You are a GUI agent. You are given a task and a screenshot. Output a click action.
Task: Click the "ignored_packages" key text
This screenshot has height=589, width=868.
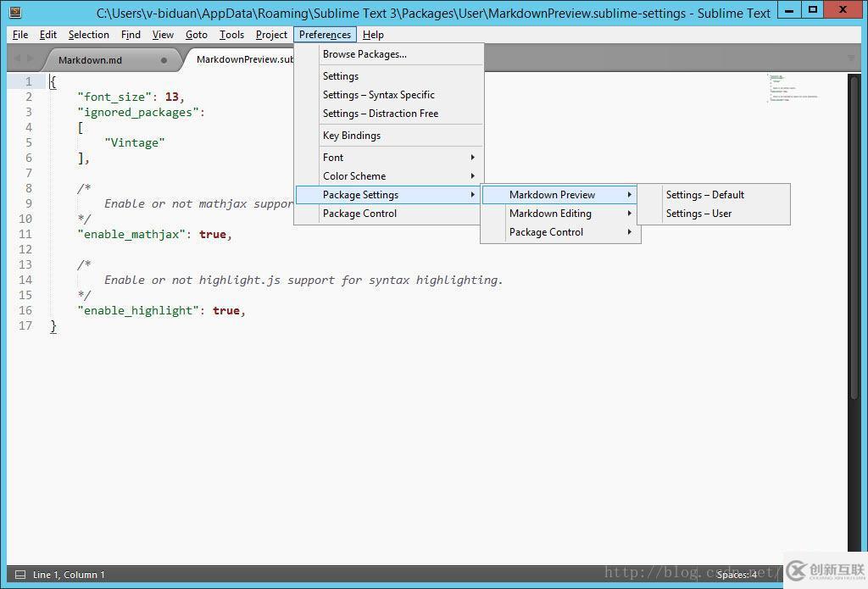[138, 113]
